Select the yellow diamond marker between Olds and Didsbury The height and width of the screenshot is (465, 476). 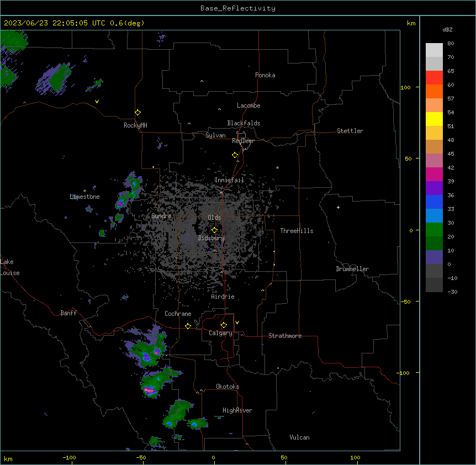click(214, 230)
